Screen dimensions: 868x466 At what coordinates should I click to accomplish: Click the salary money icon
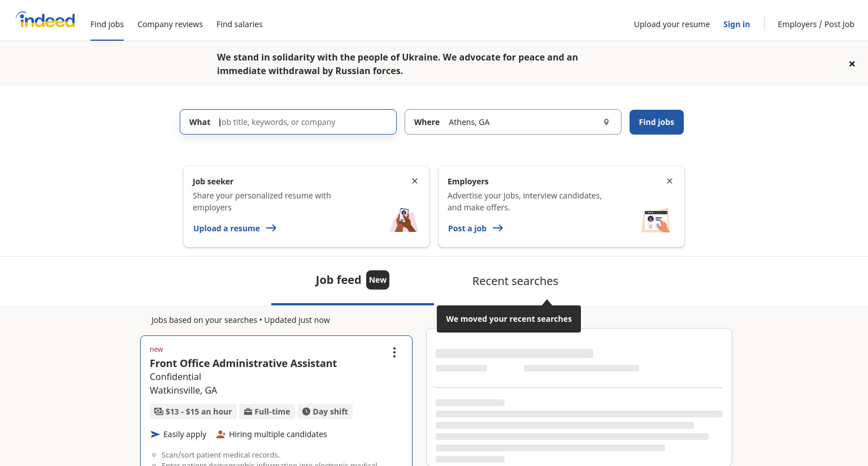click(159, 412)
